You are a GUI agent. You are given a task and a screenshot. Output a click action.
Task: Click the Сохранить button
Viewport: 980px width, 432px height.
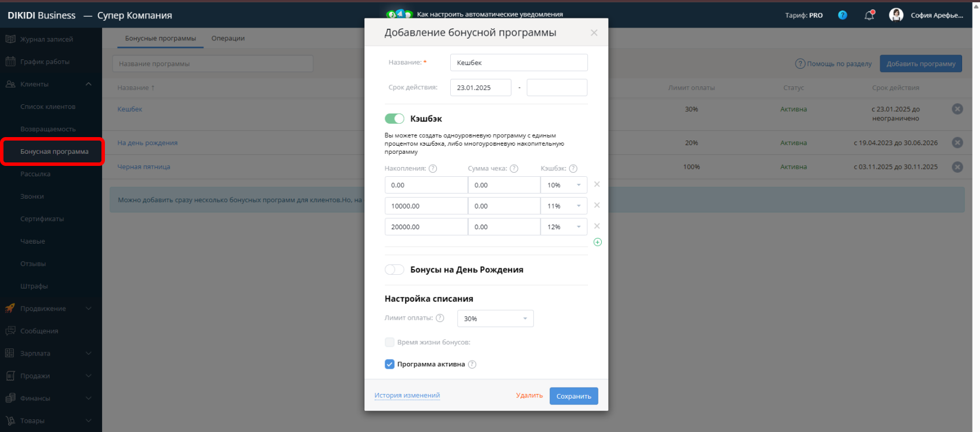click(574, 396)
